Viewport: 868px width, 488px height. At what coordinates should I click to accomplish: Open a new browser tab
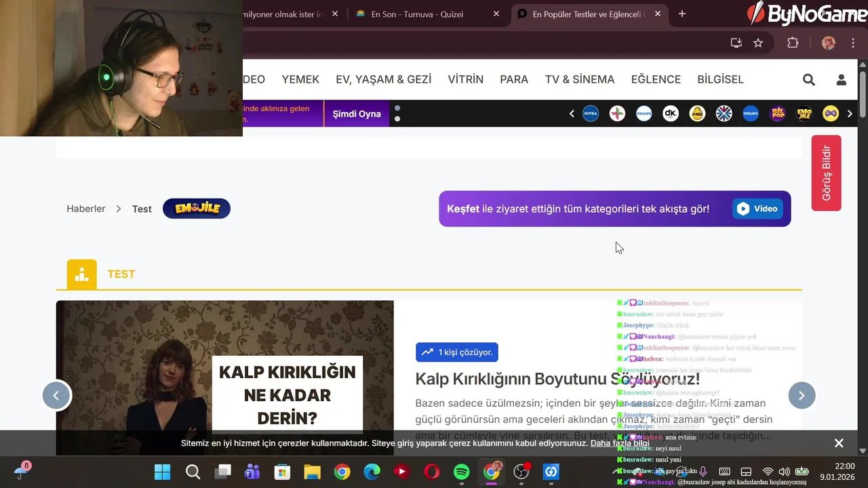click(x=682, y=14)
